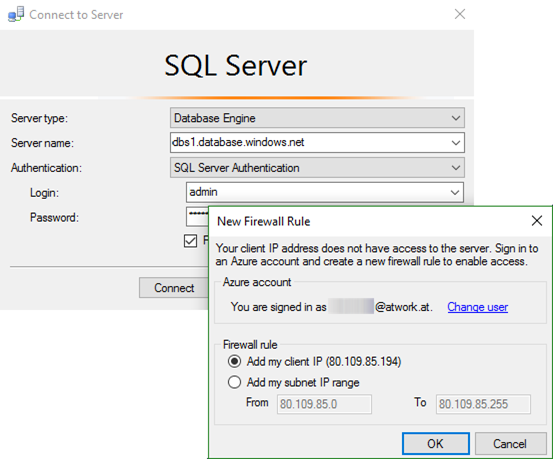The image size is (553, 459).
Task: Click the 'From' label in firewall rule
Action: click(x=257, y=402)
